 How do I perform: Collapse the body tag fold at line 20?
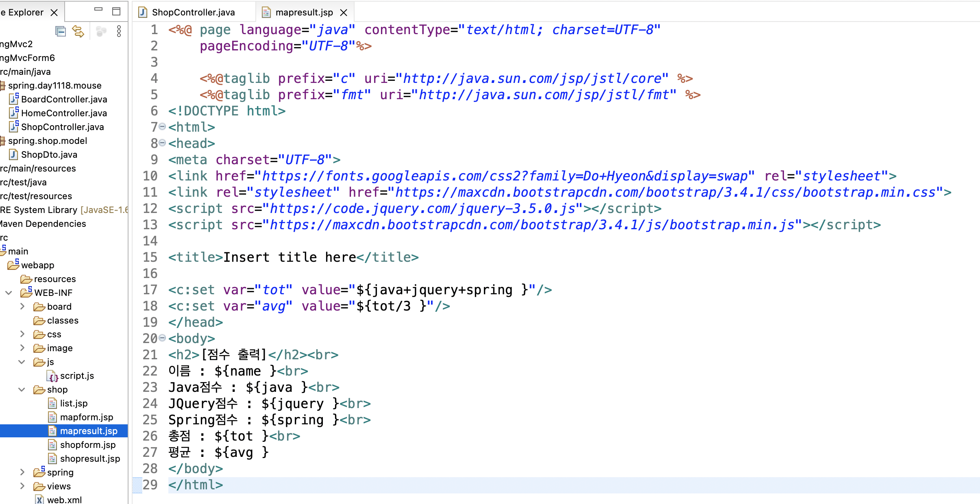162,338
